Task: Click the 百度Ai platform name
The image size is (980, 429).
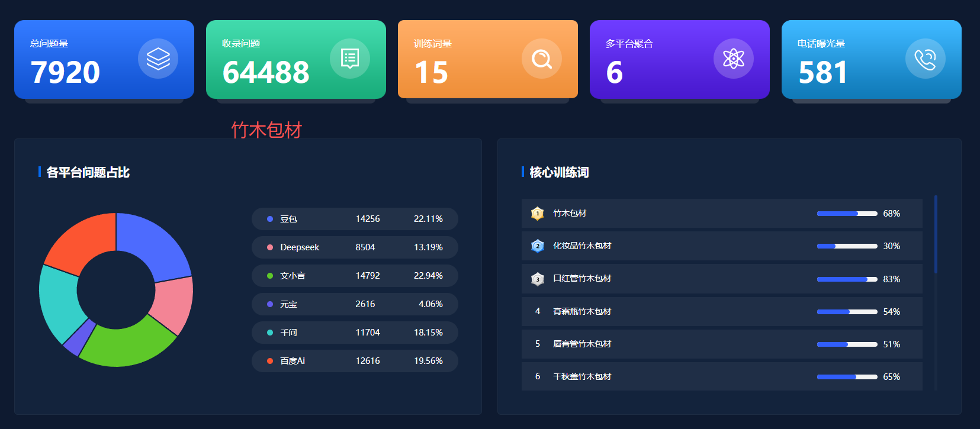Action: point(293,361)
